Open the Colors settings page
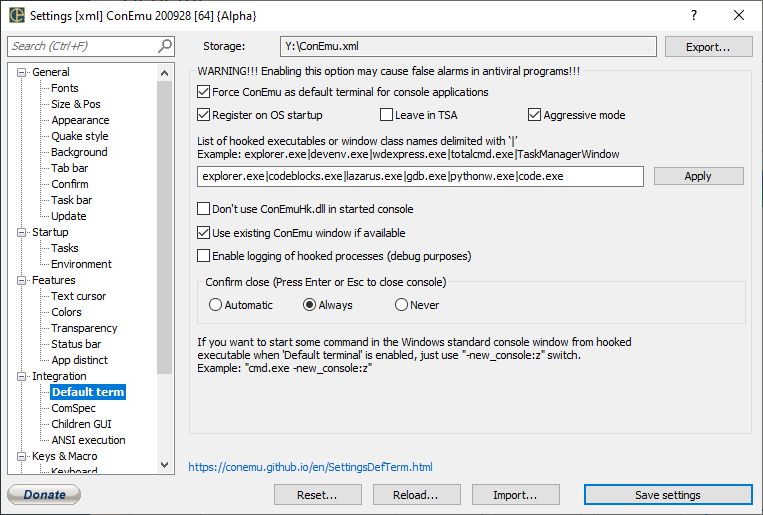Image resolution: width=763 pixels, height=515 pixels. coord(66,313)
